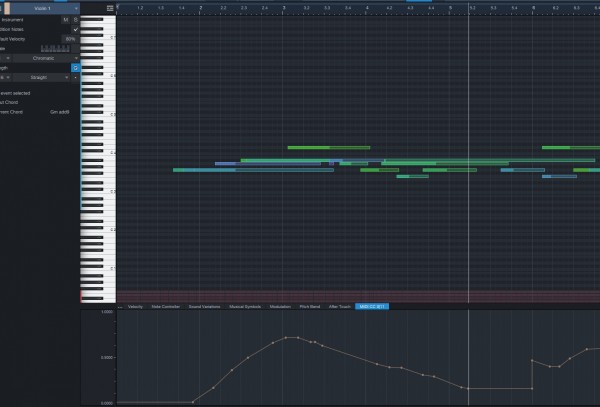This screenshot has width=600, height=407.
Task: Click the Default Velocity value field
Action: click(x=70, y=38)
